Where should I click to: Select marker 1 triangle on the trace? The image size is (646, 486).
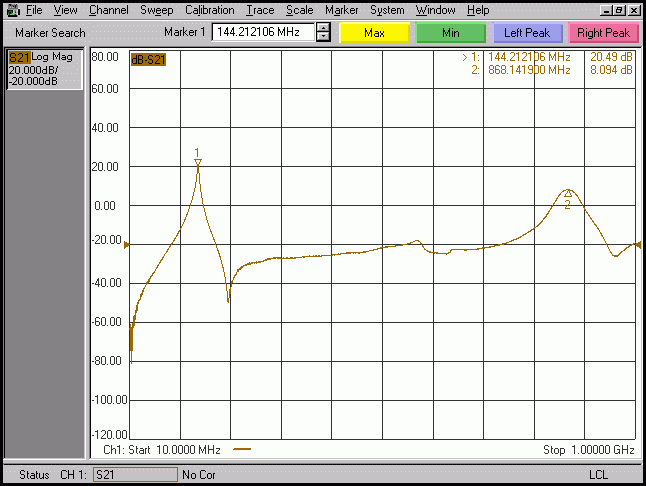coord(198,162)
